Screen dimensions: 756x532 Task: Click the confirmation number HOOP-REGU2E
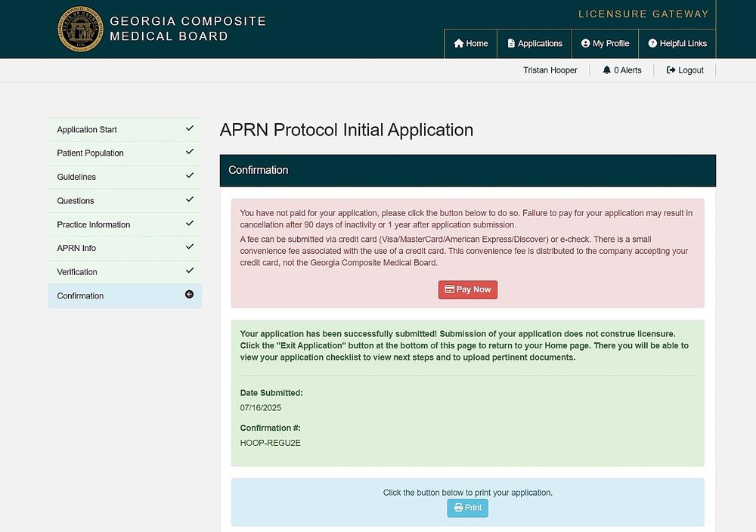270,443
